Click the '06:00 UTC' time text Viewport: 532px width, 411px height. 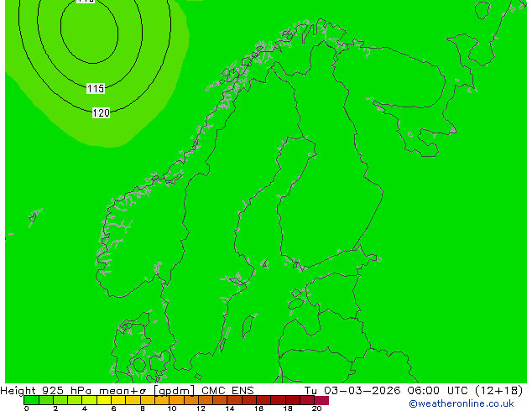pyautogui.click(x=440, y=391)
